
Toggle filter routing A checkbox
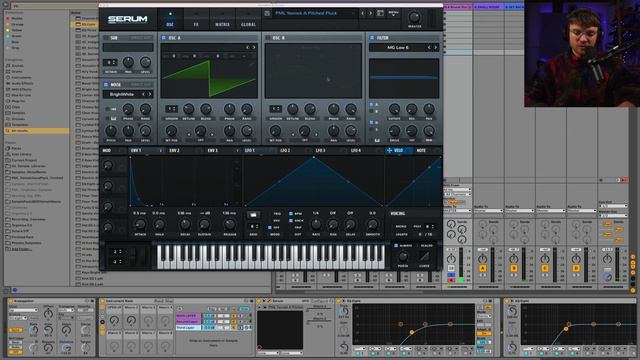371,104
